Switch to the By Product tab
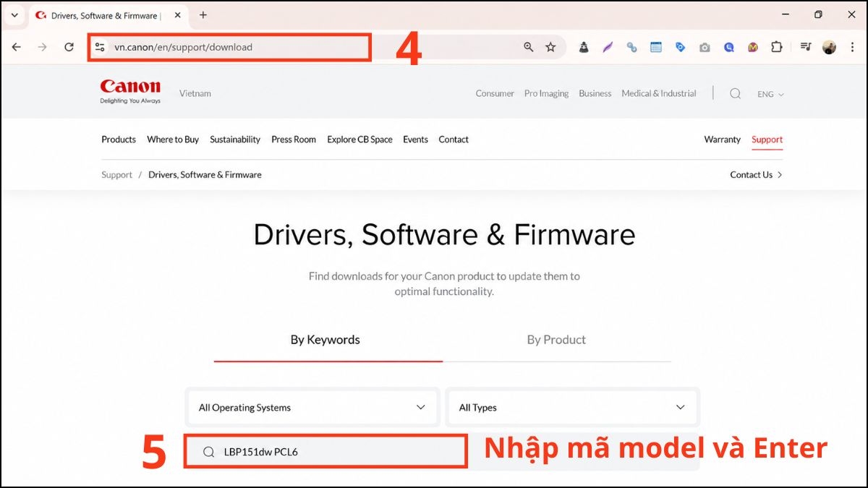 556,340
